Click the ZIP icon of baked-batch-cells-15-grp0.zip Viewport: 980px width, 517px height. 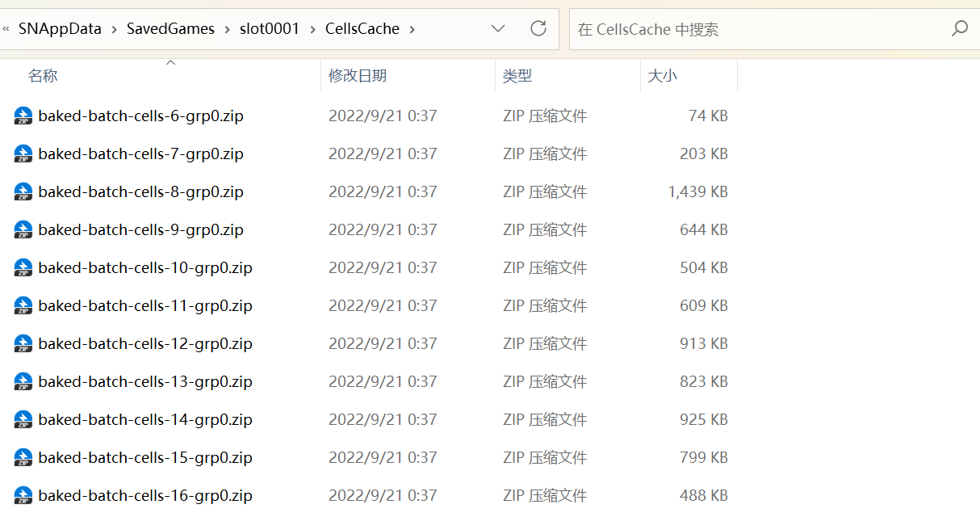(x=23, y=458)
